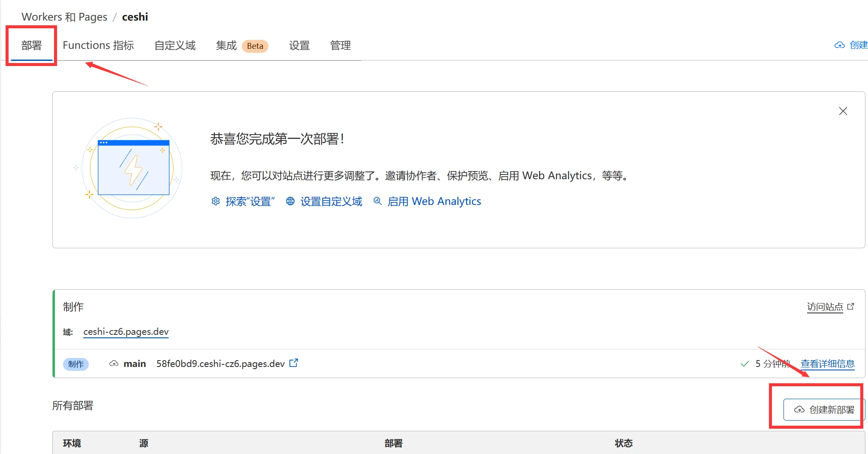Click Workers 和 Pages breadcrumb
The image size is (868, 454).
[x=64, y=17]
